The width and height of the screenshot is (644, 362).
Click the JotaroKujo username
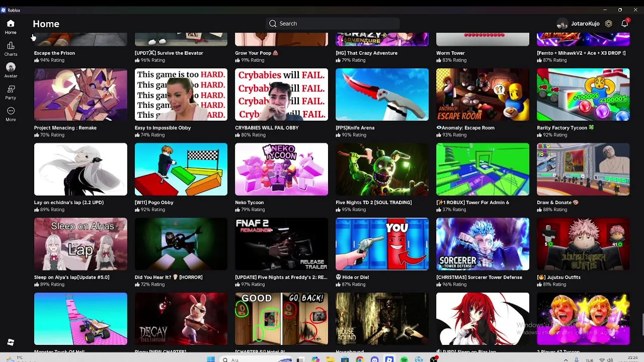(x=585, y=24)
